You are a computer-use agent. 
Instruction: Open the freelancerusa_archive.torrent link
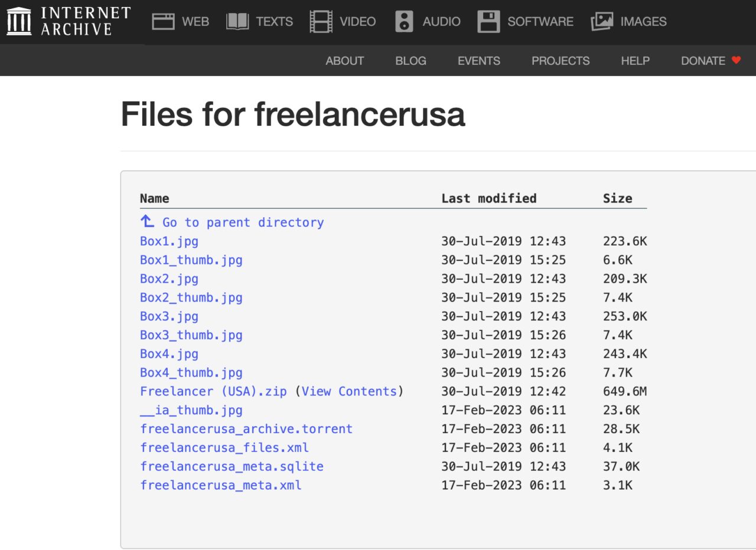click(x=246, y=429)
